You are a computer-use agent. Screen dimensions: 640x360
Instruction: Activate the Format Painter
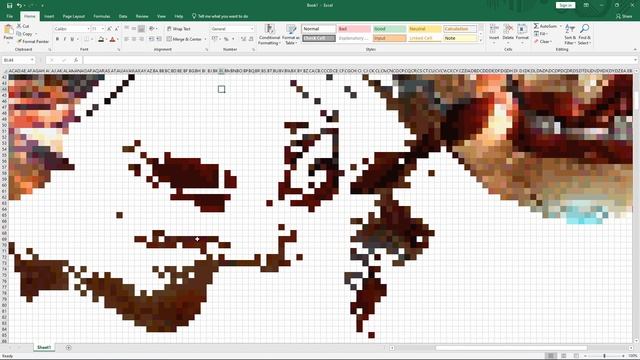pyautogui.click(x=33, y=41)
